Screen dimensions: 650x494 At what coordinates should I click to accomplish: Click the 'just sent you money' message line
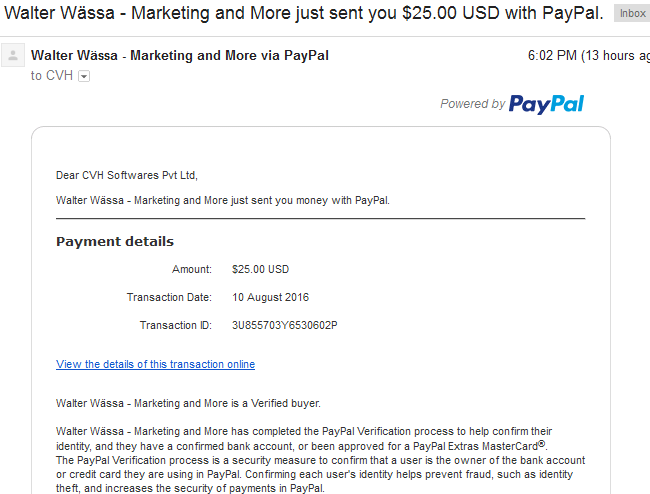point(223,201)
